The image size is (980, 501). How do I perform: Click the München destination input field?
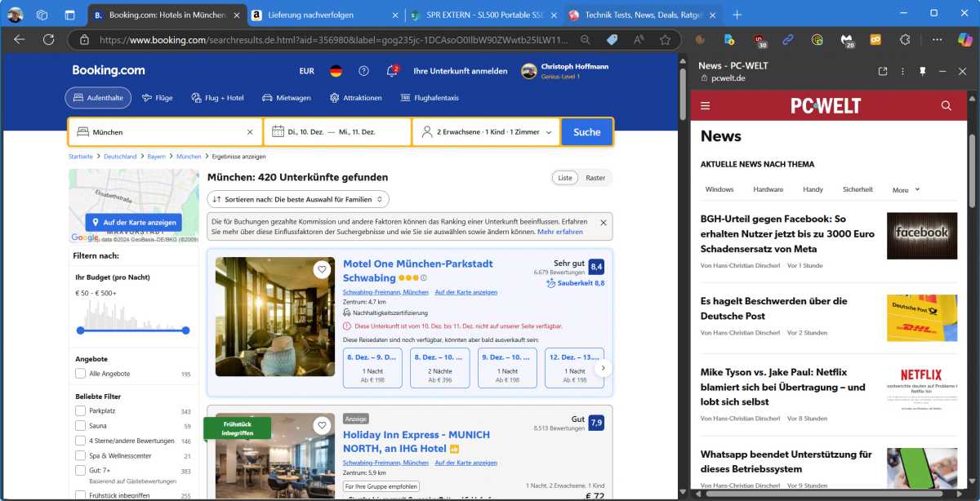point(167,132)
